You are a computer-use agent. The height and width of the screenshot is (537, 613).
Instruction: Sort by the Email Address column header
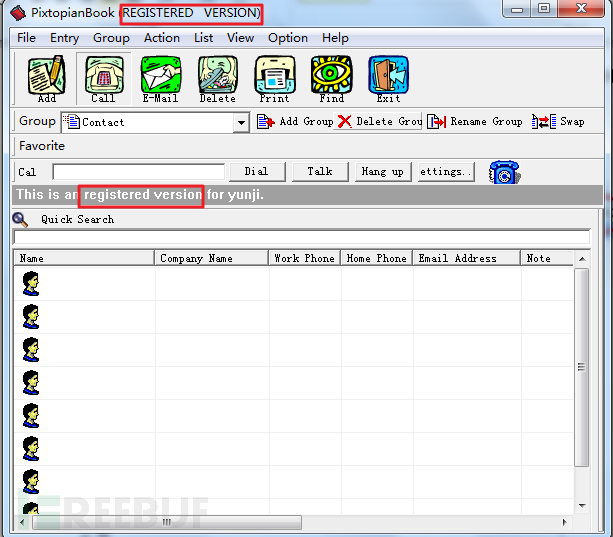467,258
